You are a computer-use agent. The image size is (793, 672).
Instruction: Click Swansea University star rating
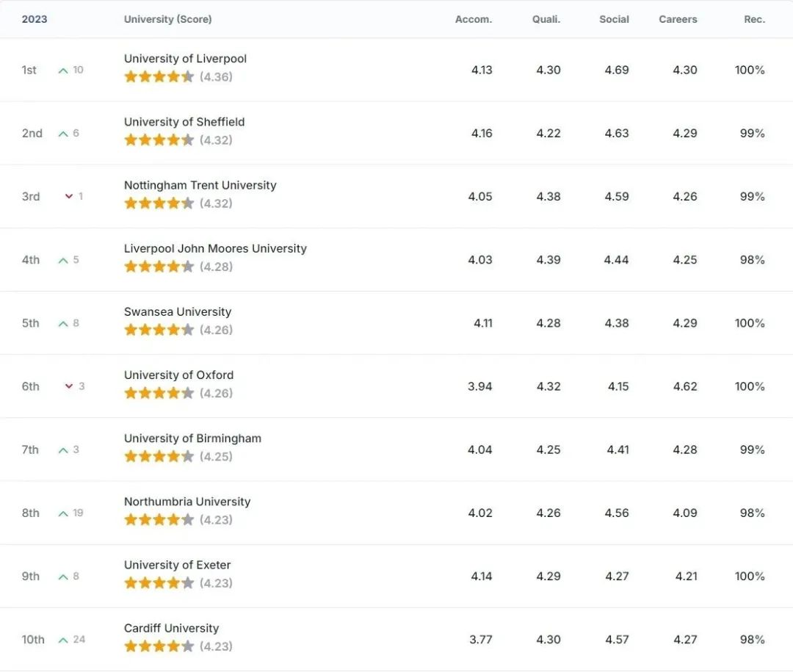click(x=159, y=330)
